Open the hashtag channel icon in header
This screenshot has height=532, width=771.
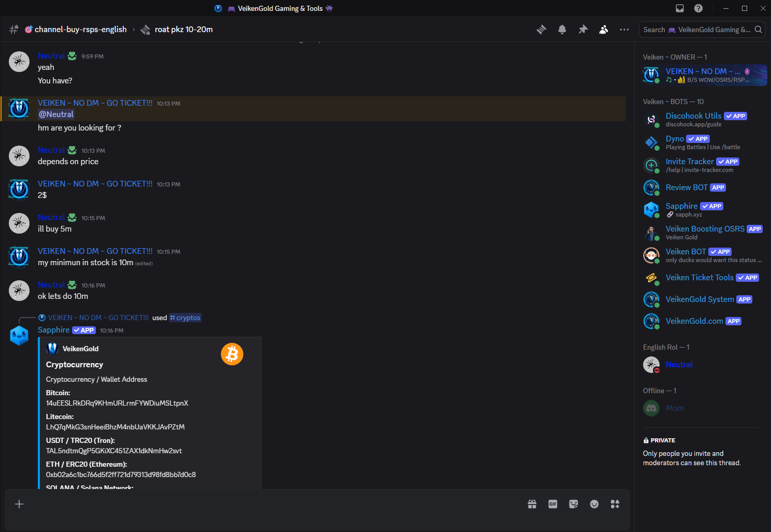(14, 30)
